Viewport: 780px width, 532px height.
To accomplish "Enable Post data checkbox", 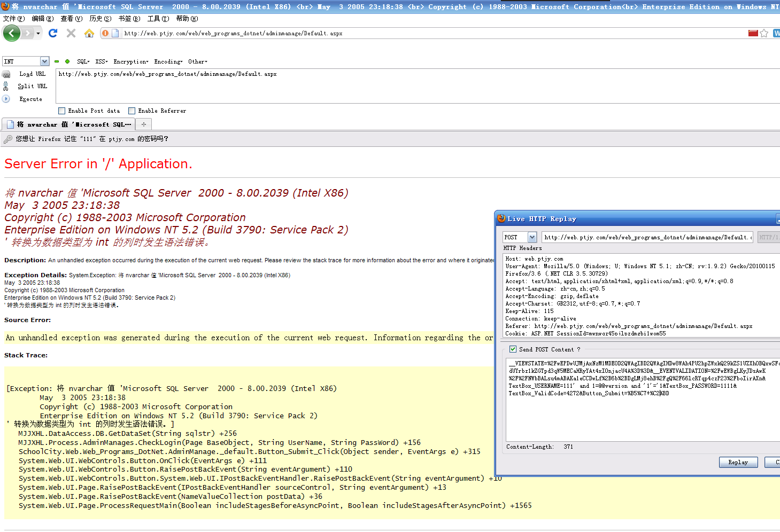I will pos(62,111).
